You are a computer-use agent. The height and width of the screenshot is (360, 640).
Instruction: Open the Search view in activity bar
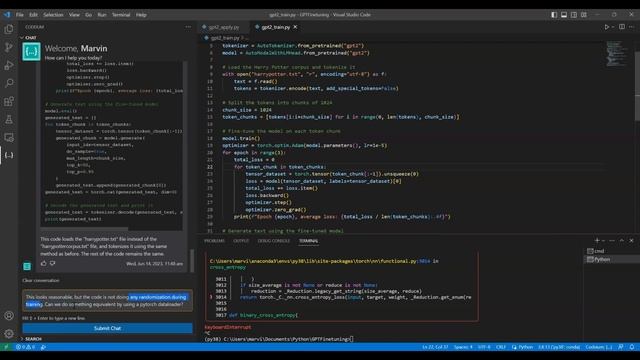pyautogui.click(x=9, y=83)
